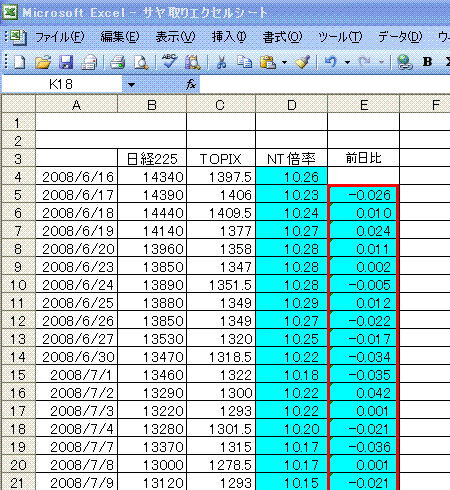Select cell with value 0.024
Screen dimensions: 450x490
(364, 230)
